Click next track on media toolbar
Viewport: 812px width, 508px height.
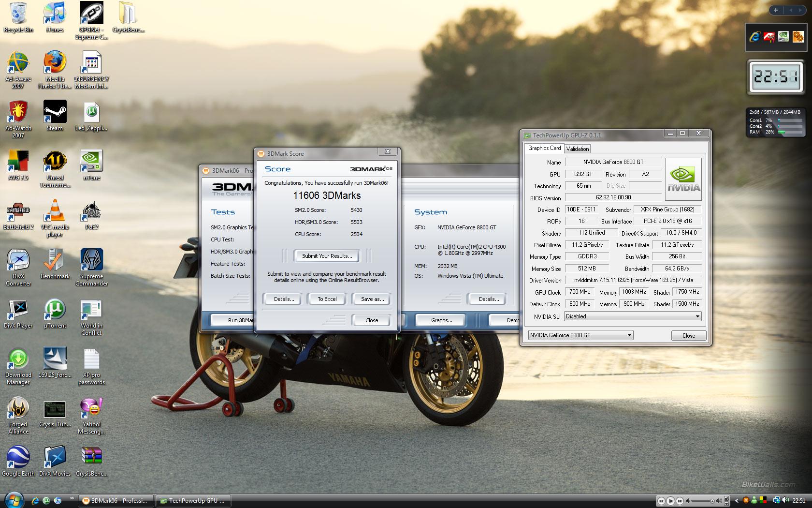[x=680, y=501]
